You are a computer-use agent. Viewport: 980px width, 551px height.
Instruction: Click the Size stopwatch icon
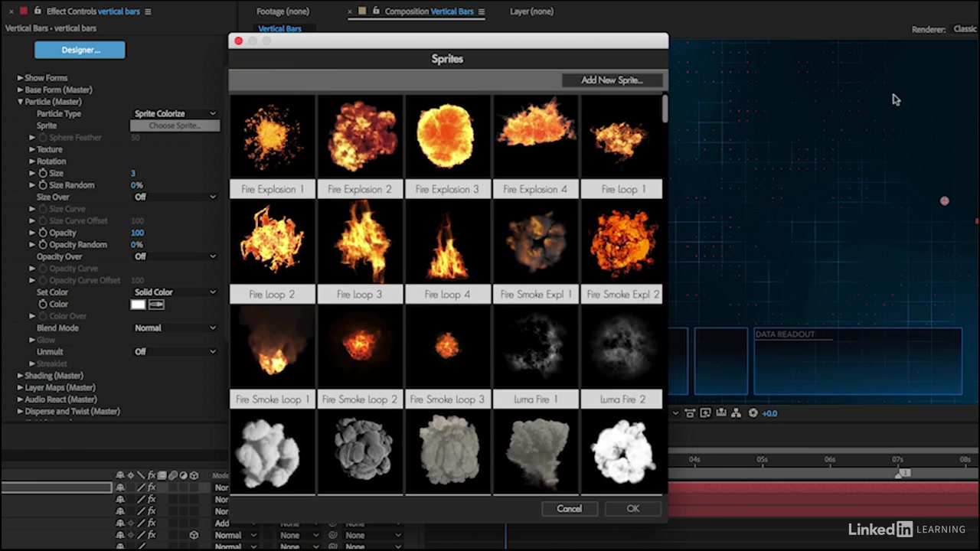coord(43,174)
